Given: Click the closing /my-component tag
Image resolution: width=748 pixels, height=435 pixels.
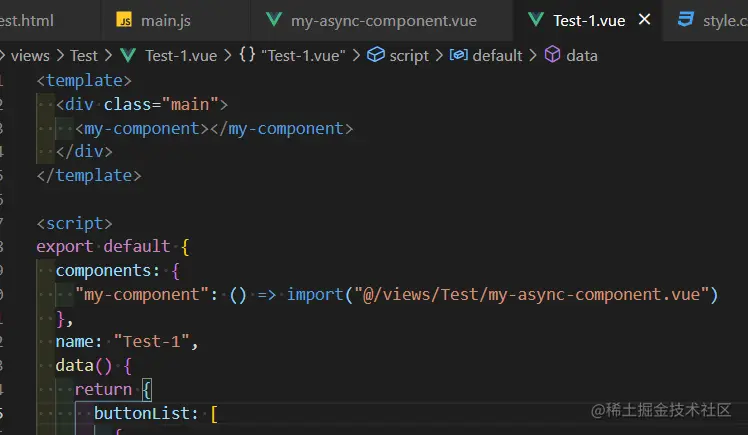Looking at the screenshot, I should click(x=281, y=128).
